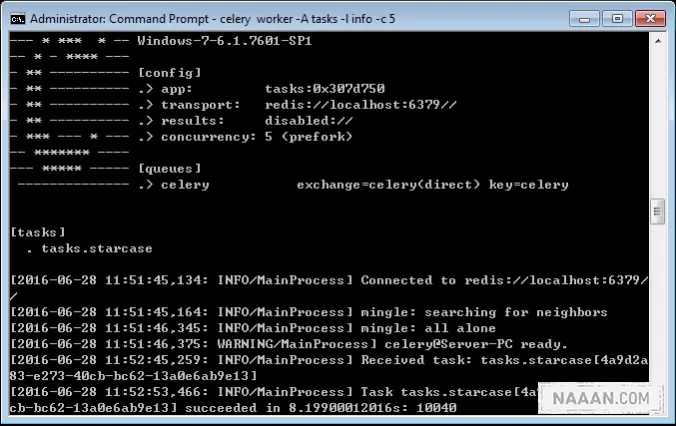
Task: Minimize the Command Prompt window
Action: 584,19
